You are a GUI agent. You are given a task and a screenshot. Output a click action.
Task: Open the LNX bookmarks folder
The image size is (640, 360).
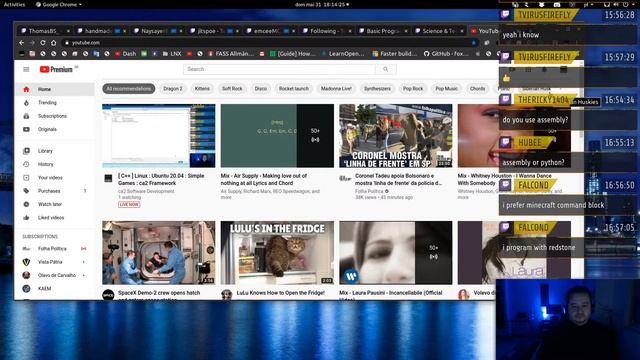click(x=172, y=53)
